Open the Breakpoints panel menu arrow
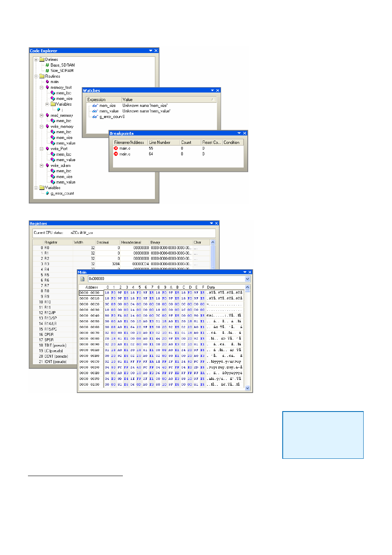392x555 pixels. pos(239,133)
